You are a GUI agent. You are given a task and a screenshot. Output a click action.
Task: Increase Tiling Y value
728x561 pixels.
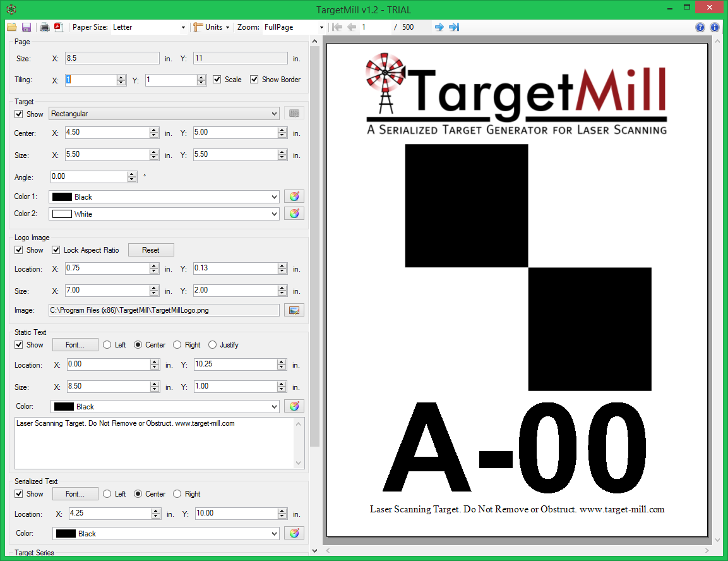201,77
